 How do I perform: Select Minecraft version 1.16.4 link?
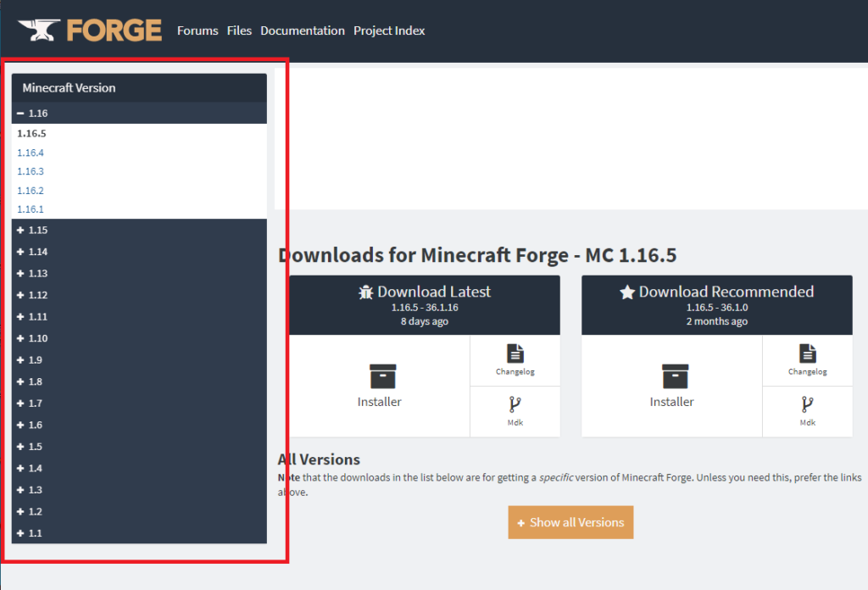coord(31,153)
